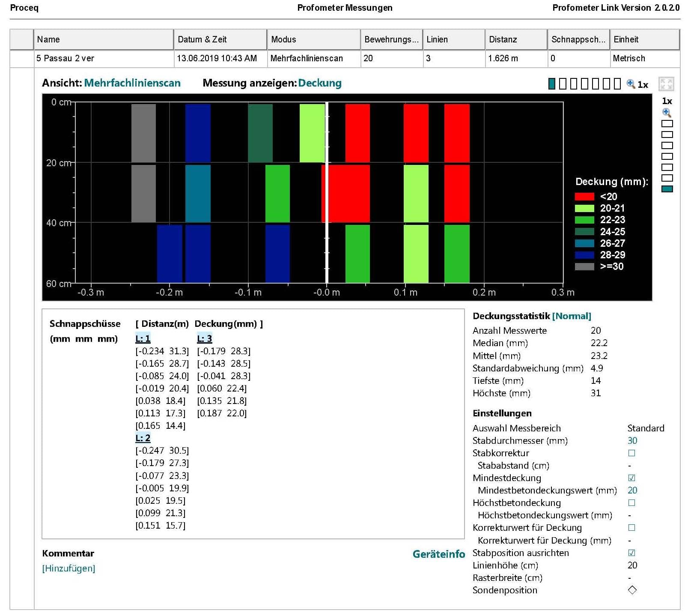
Task: Click snapshot entry [-0.179 28.3]
Action: pyautogui.click(x=224, y=351)
